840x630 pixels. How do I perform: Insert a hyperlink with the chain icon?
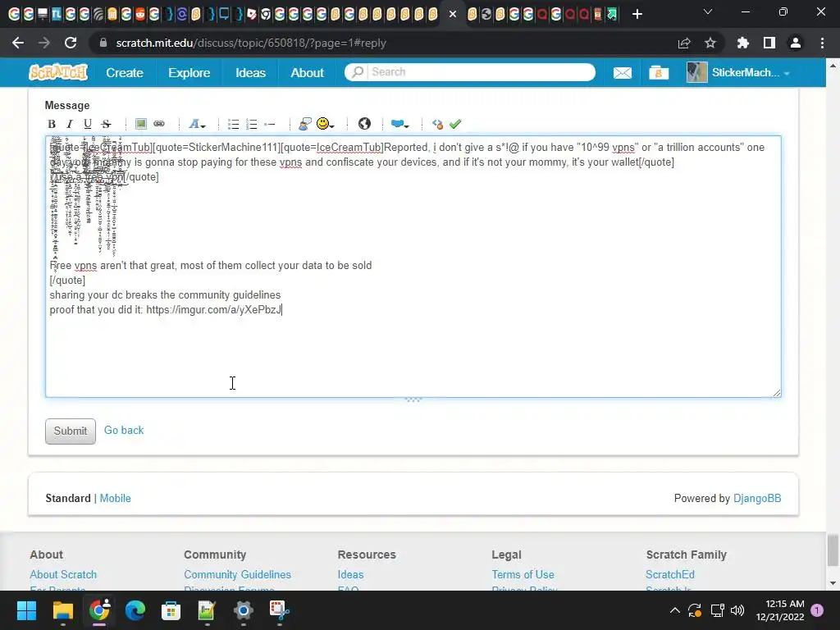coord(159,124)
